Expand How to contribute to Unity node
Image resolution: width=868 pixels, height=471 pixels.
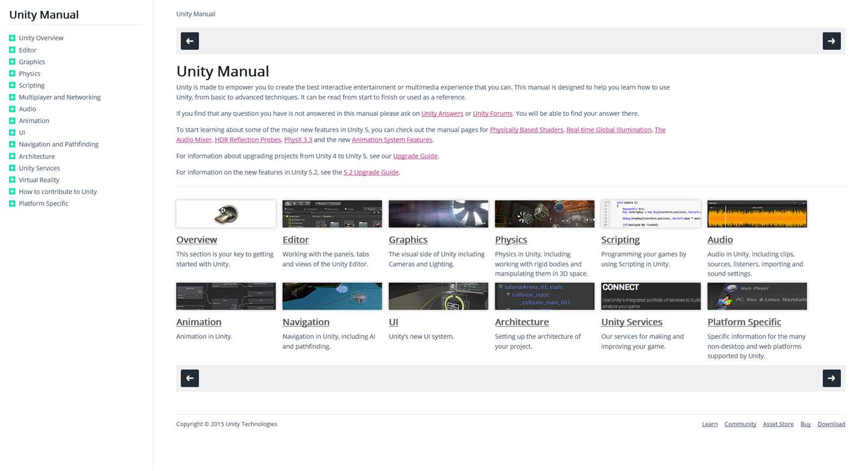[x=12, y=192]
